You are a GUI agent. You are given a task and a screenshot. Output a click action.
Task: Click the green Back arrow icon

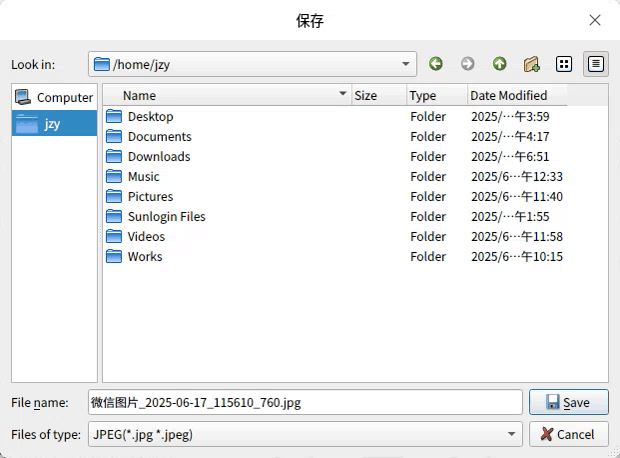click(436, 64)
